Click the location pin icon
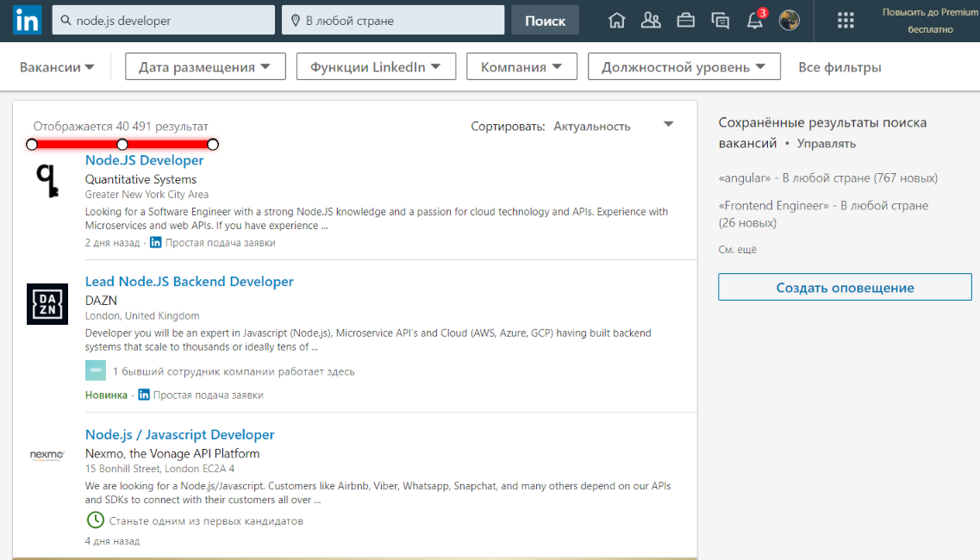Image resolution: width=980 pixels, height=560 pixels. click(x=296, y=20)
